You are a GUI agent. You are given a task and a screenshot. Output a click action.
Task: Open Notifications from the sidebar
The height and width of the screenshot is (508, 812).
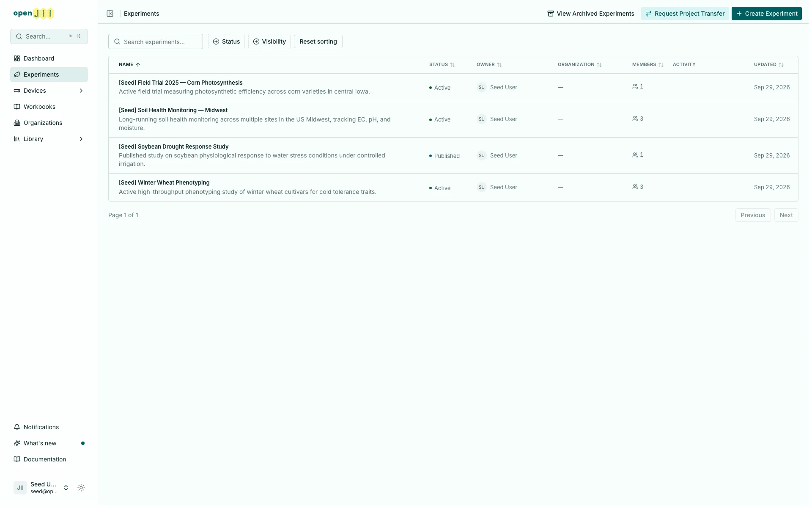(x=49, y=427)
